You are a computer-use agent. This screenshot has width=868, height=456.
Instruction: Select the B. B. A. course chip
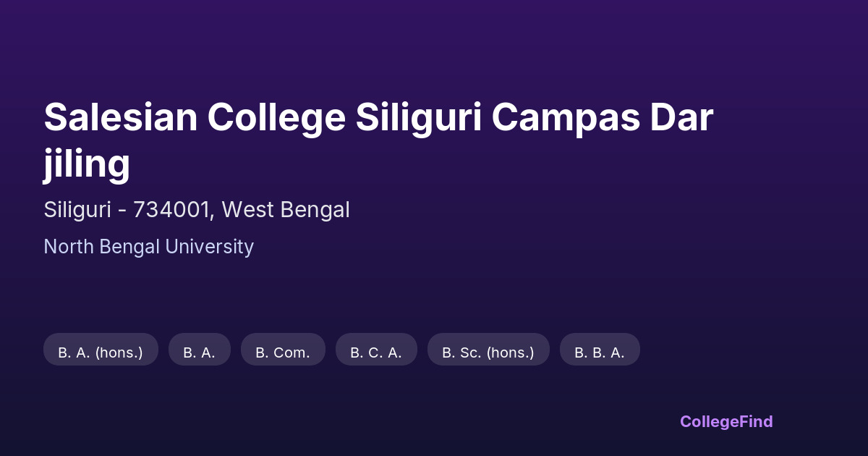click(600, 352)
